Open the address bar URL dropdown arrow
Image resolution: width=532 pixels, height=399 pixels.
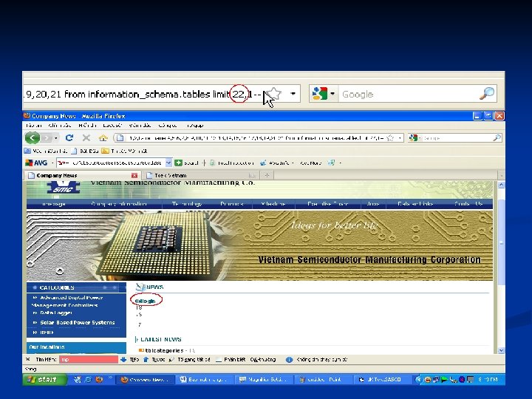[x=400, y=138]
